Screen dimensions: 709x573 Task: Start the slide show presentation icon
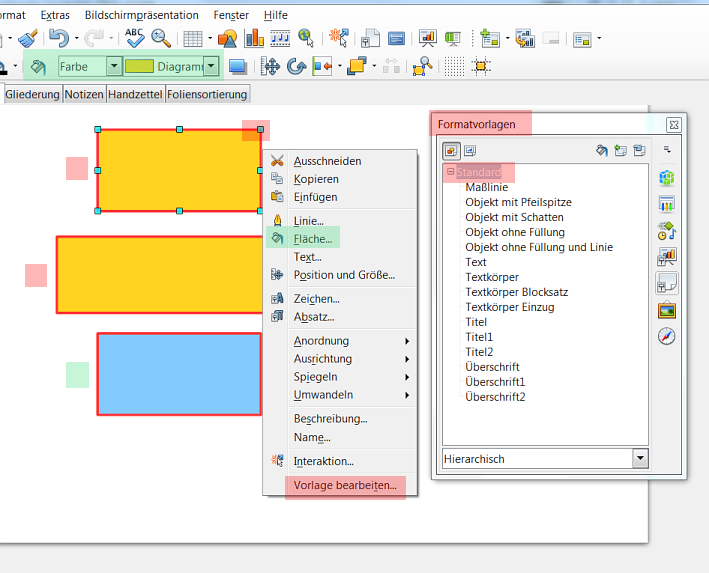click(427, 38)
